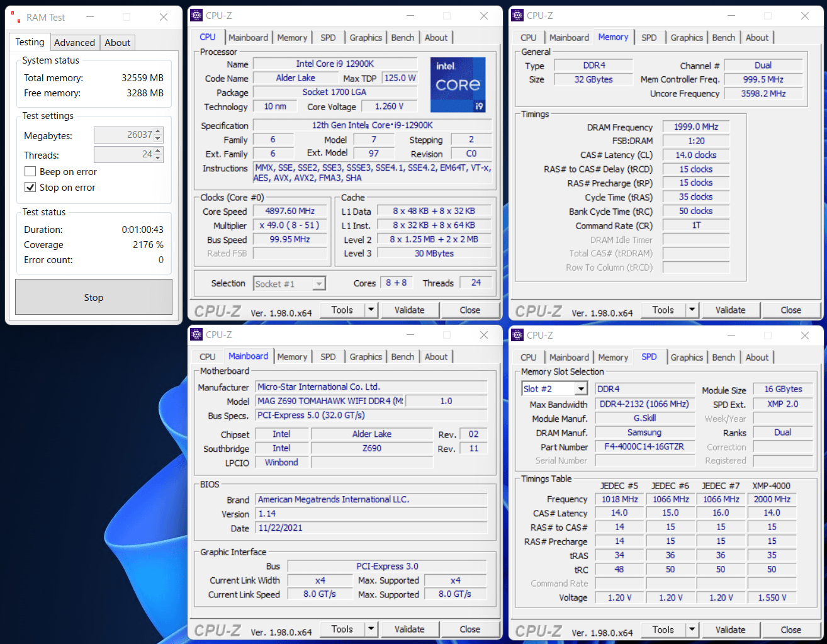This screenshot has width=827, height=644.
Task: Click the Close button in the Mainboard window
Action: tap(470, 629)
